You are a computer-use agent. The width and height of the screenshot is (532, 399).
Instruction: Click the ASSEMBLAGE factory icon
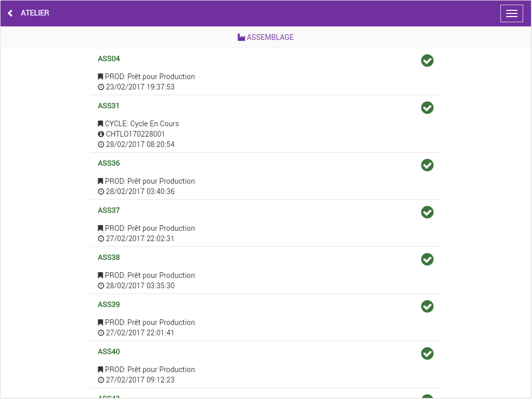coord(241,37)
